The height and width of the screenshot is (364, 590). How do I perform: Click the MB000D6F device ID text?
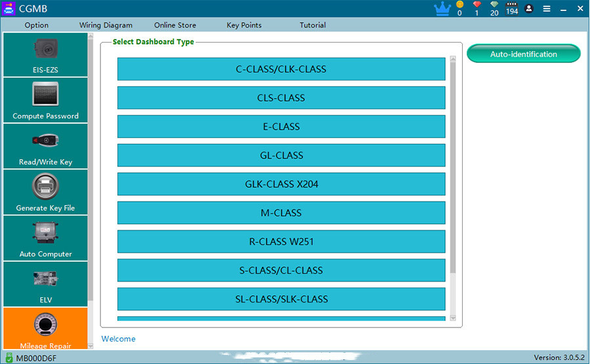click(36, 358)
